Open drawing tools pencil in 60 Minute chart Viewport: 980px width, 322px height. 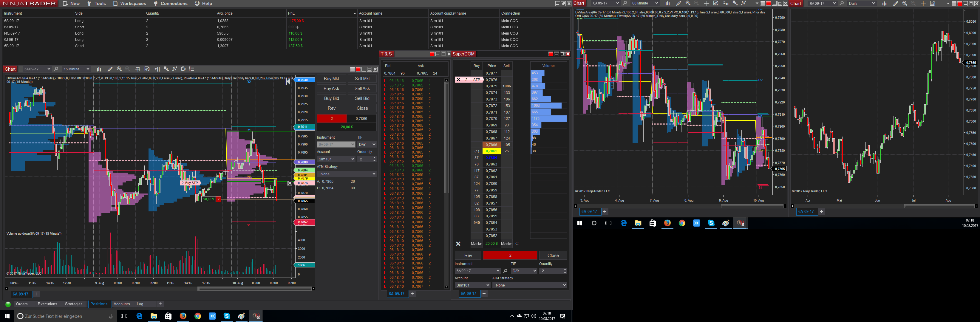679,3
